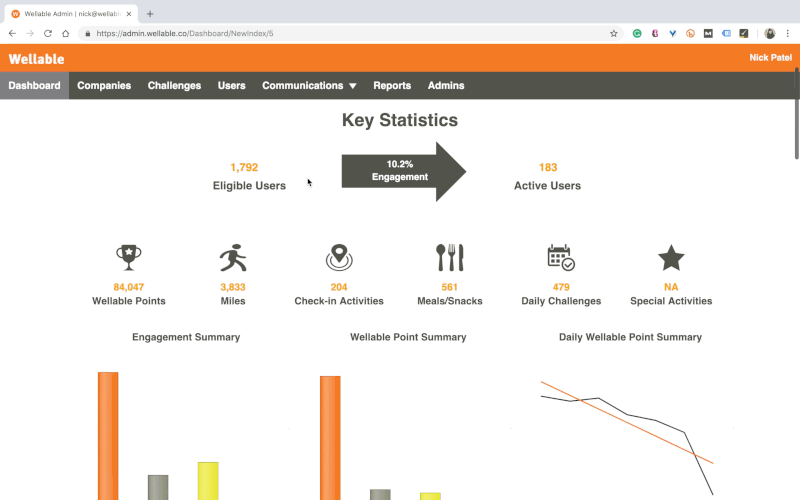Click the dark checkmark extension icon
The image size is (800, 500).
coord(744,34)
